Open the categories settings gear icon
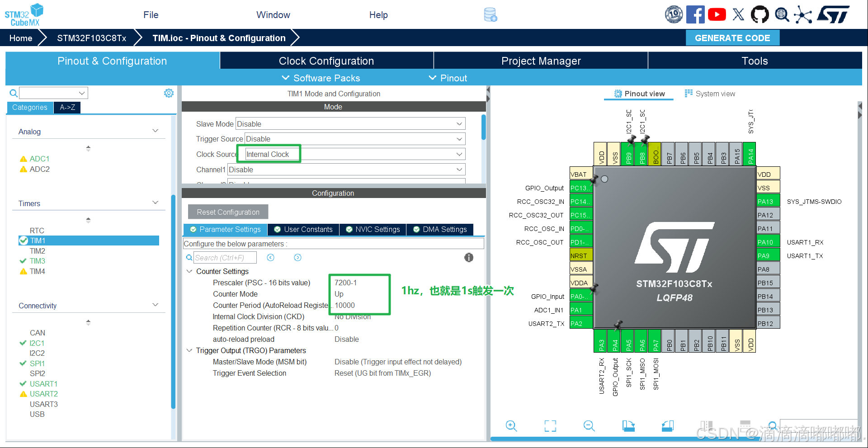 (169, 93)
